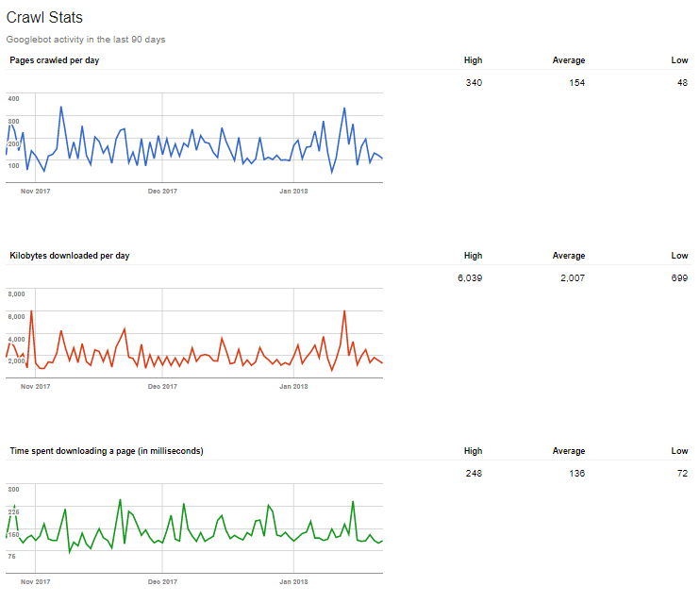Click 'Dec 2017' label under the blue chart

(162, 192)
